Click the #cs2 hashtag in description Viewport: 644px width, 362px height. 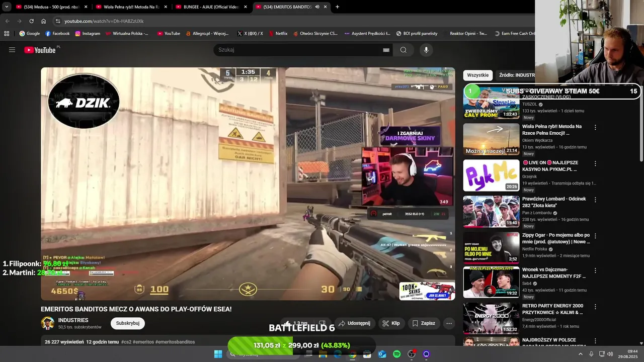pos(126,342)
